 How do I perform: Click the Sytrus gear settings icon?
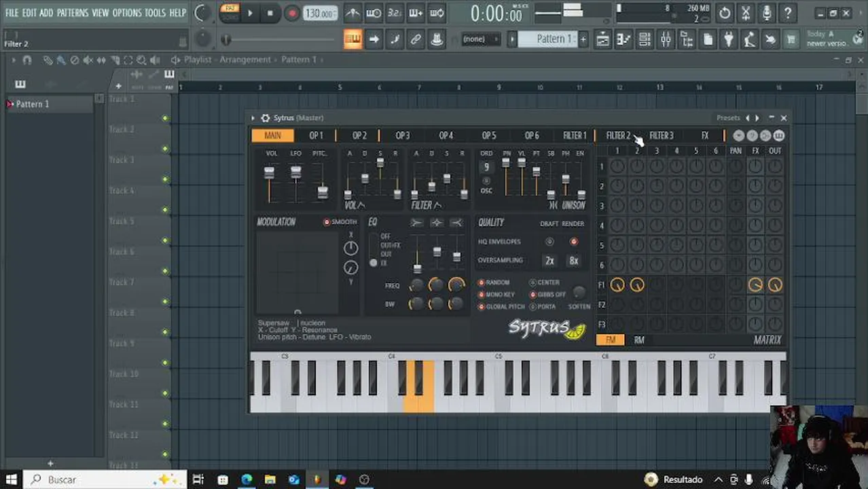266,118
